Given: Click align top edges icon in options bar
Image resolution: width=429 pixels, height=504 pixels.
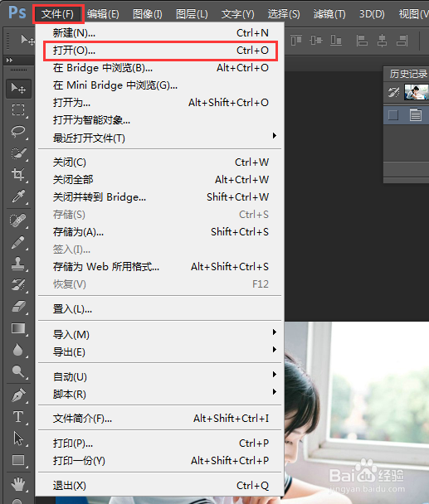Looking at the screenshot, I should [296, 41].
